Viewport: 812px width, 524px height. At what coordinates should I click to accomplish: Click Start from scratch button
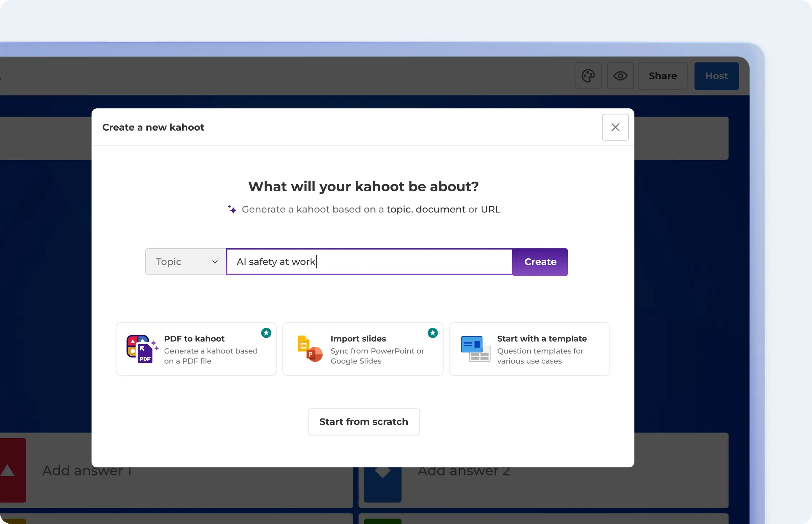coord(364,422)
